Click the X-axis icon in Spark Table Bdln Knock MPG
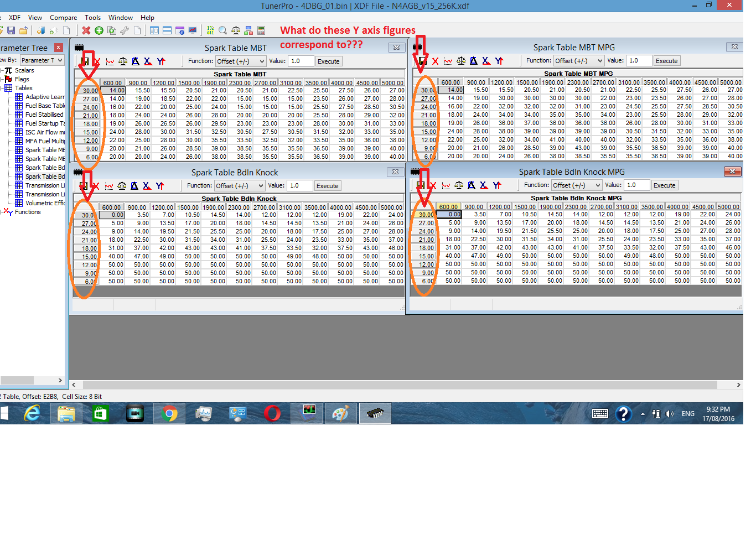Viewport: 756px width, 540px height. (484, 185)
